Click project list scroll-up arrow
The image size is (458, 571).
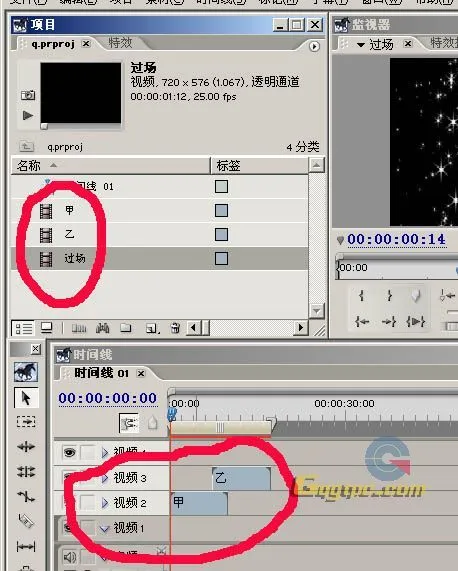[316, 165]
